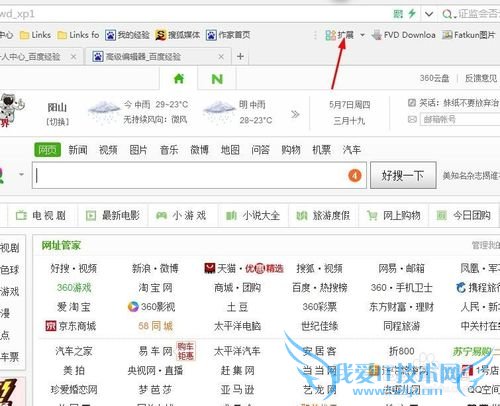Open 旅游度假 category
Viewport: 500px width, 406px height.
323,216
